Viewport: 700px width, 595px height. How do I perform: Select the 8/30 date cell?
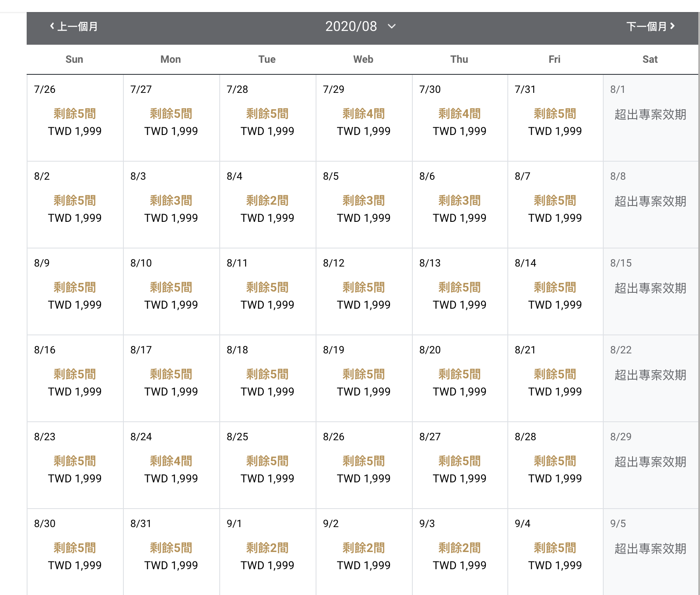click(75, 552)
